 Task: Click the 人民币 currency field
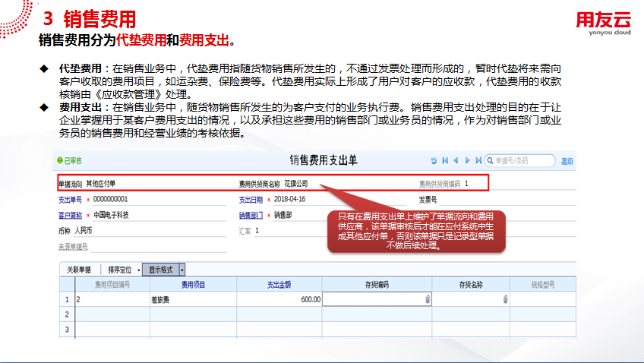(x=150, y=231)
